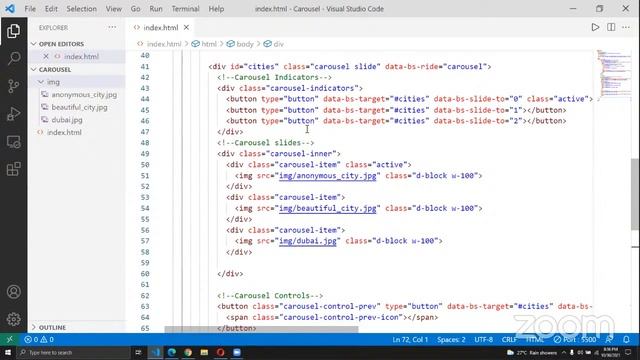The image size is (640, 360).
Task: Click the horizontal scrollbar under the editor
Action: coord(261,329)
